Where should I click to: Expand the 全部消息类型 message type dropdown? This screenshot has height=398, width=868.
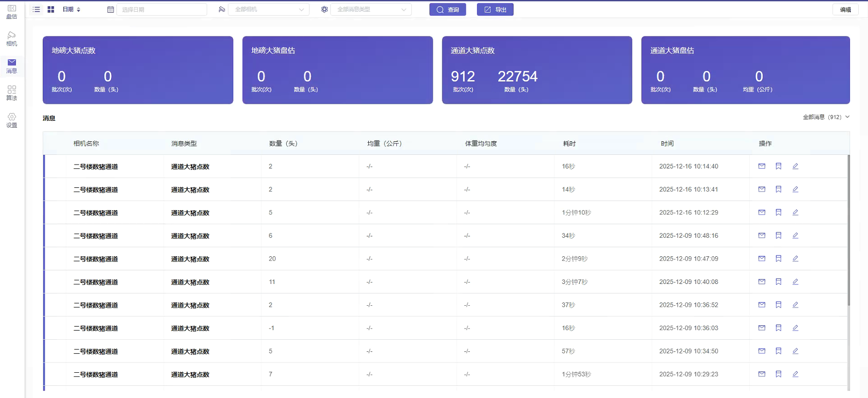[371, 10]
